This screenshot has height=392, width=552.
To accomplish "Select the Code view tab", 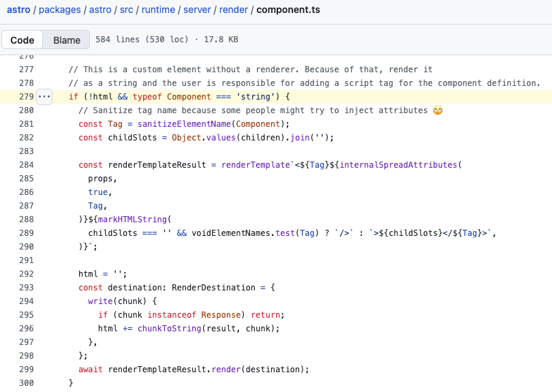I will click(x=22, y=40).
